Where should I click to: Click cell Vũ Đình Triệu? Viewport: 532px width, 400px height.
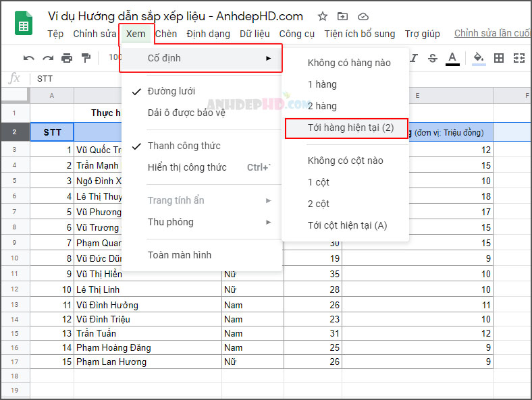pos(148,319)
